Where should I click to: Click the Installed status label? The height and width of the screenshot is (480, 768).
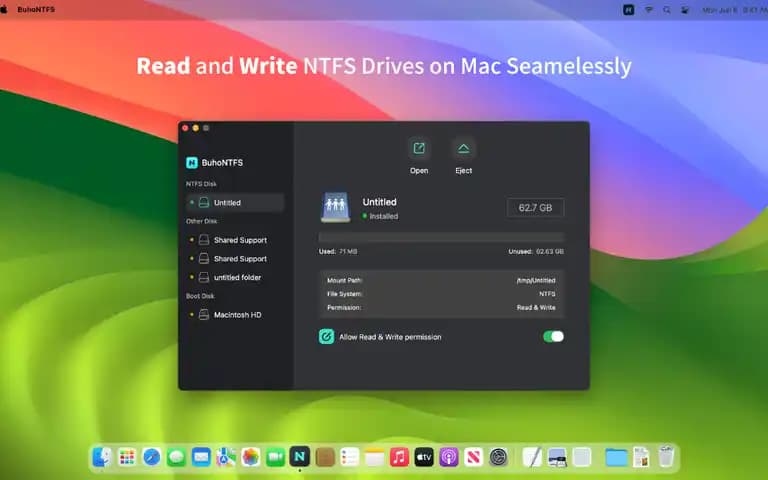tap(384, 216)
